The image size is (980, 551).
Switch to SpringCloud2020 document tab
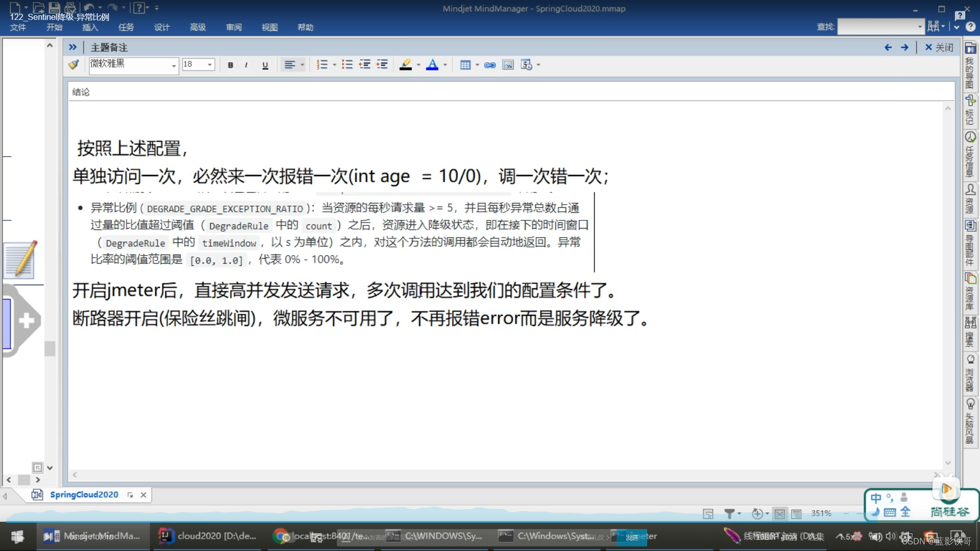click(x=84, y=494)
